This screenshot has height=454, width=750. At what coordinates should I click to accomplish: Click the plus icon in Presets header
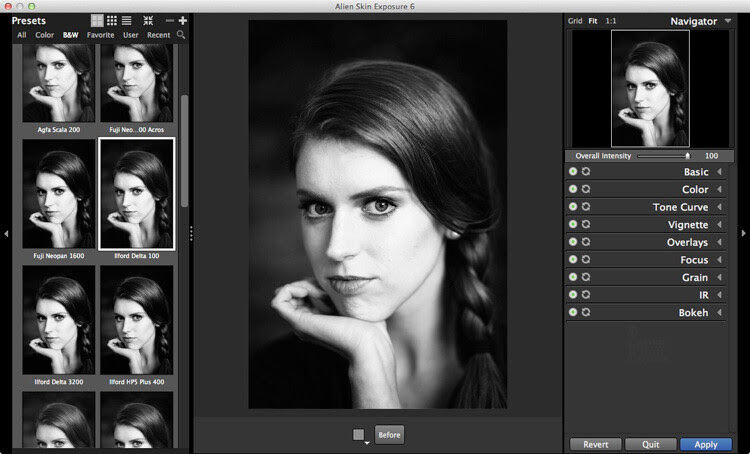pyautogui.click(x=182, y=20)
